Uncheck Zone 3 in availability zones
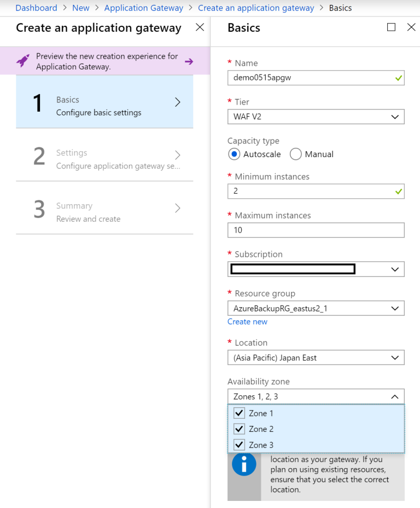The height and width of the screenshot is (508, 420). [239, 444]
